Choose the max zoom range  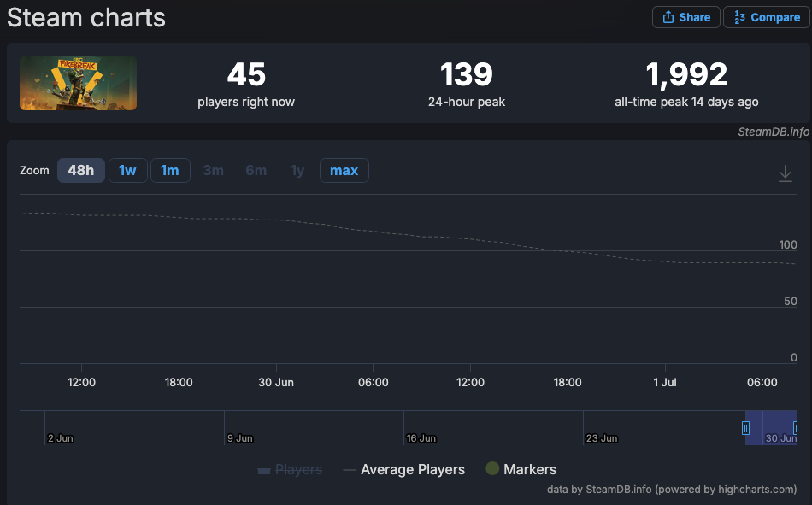(x=344, y=170)
